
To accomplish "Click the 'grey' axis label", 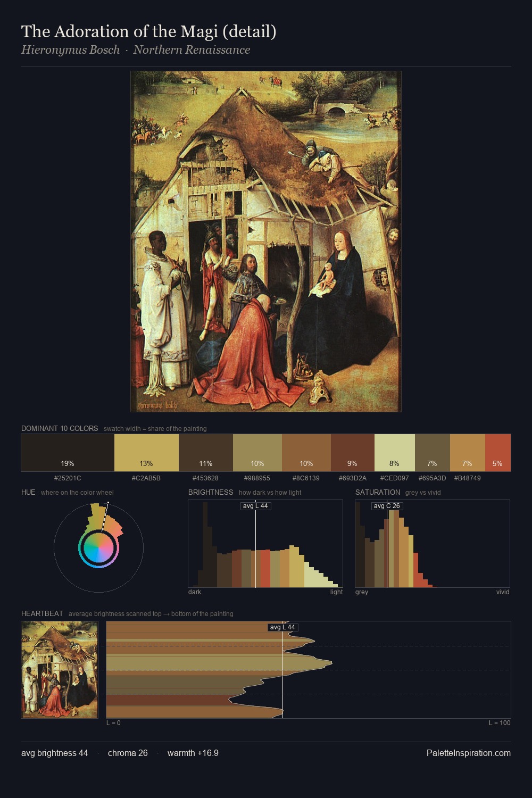I will point(362,592).
